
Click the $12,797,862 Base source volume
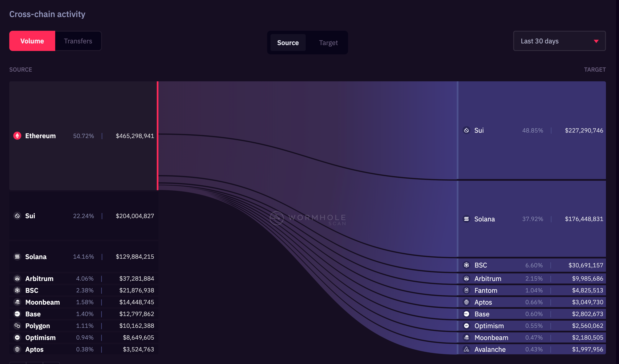pyautogui.click(x=137, y=314)
